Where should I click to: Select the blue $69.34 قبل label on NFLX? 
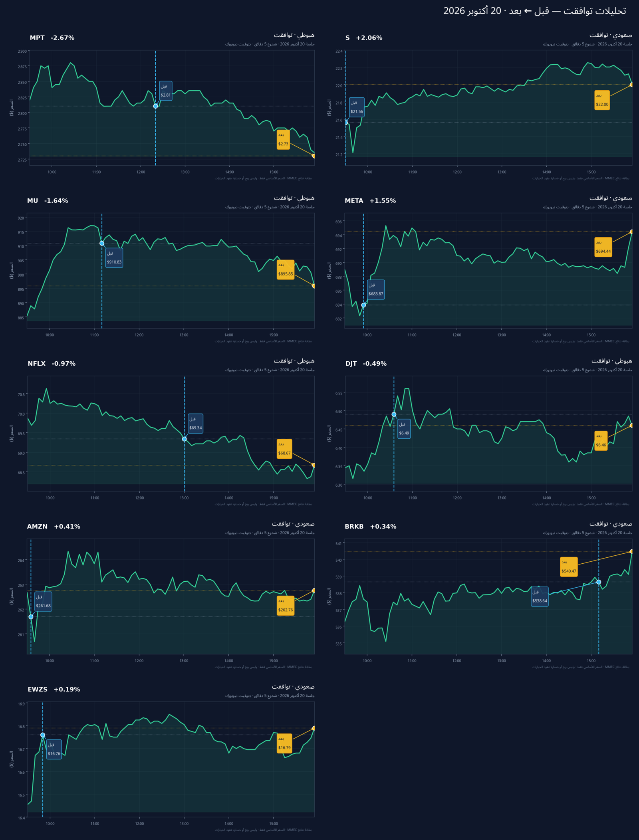coord(195,424)
